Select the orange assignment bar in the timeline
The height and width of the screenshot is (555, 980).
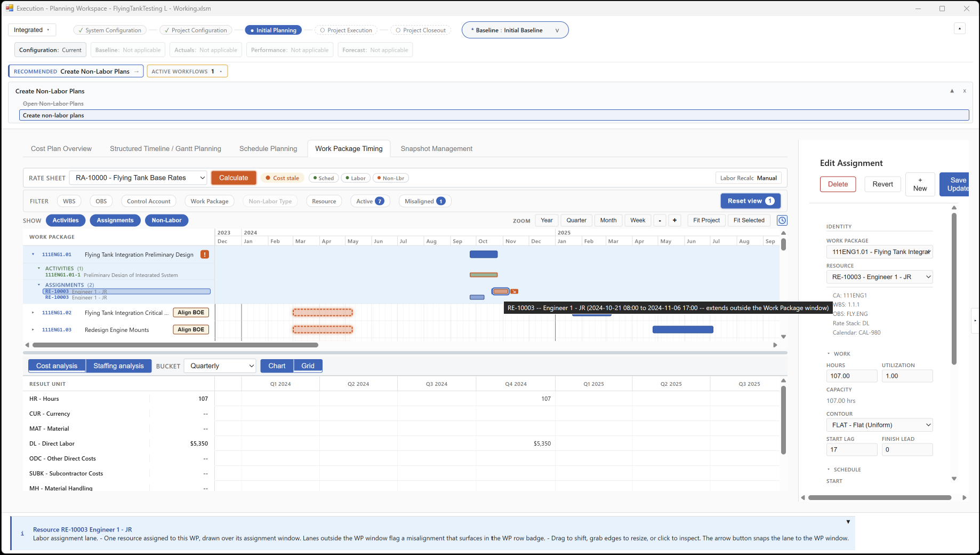click(501, 291)
